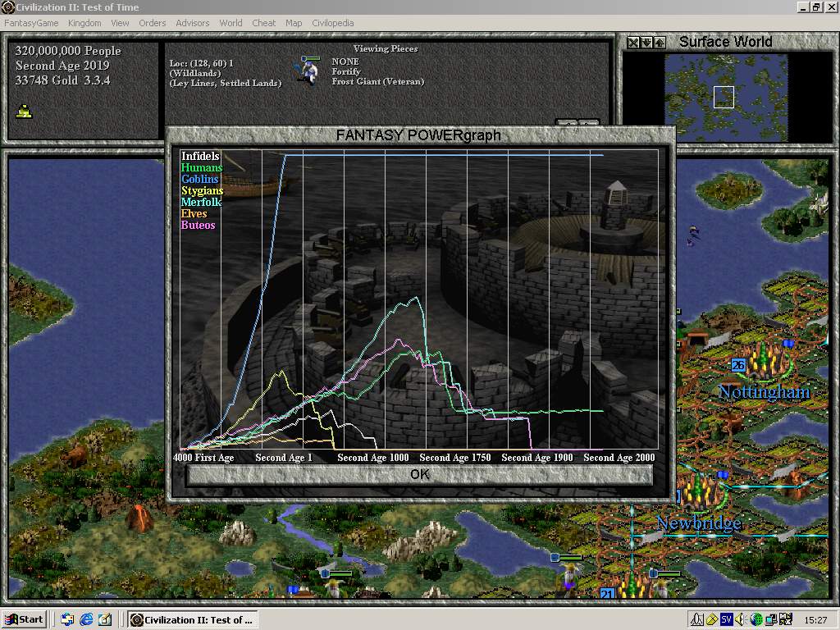The height and width of the screenshot is (630, 840).
Task: Click the yellow tax rate icon
Action: [24, 112]
